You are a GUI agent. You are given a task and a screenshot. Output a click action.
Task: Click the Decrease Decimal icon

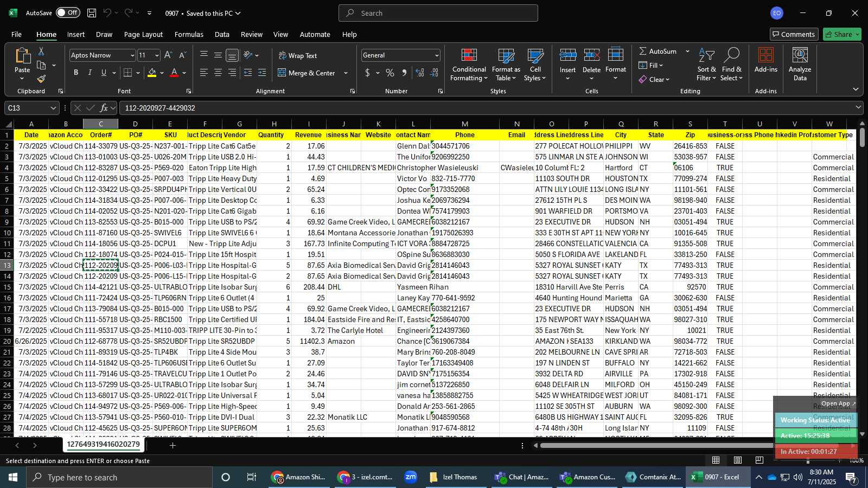434,73
